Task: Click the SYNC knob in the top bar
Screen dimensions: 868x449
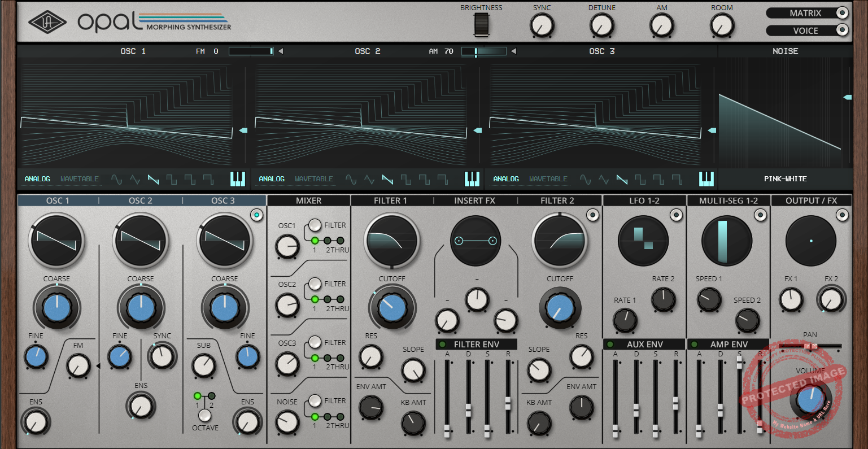Action: pyautogui.click(x=542, y=25)
